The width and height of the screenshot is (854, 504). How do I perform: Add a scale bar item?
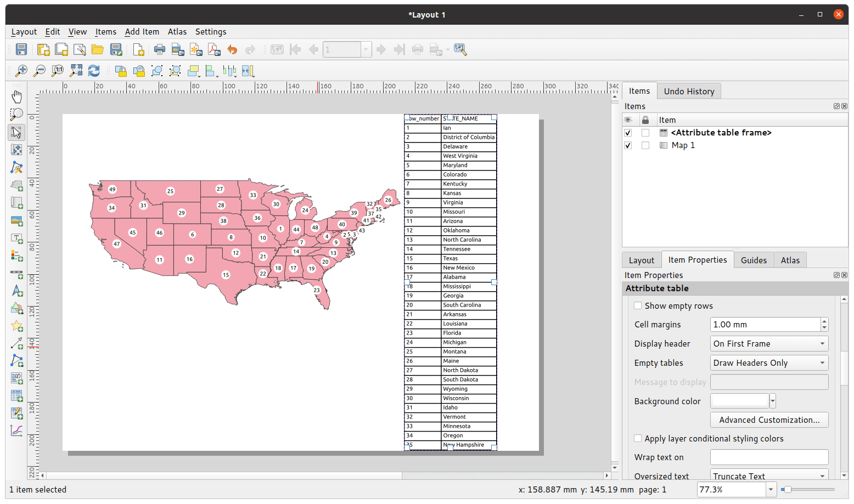click(x=17, y=273)
